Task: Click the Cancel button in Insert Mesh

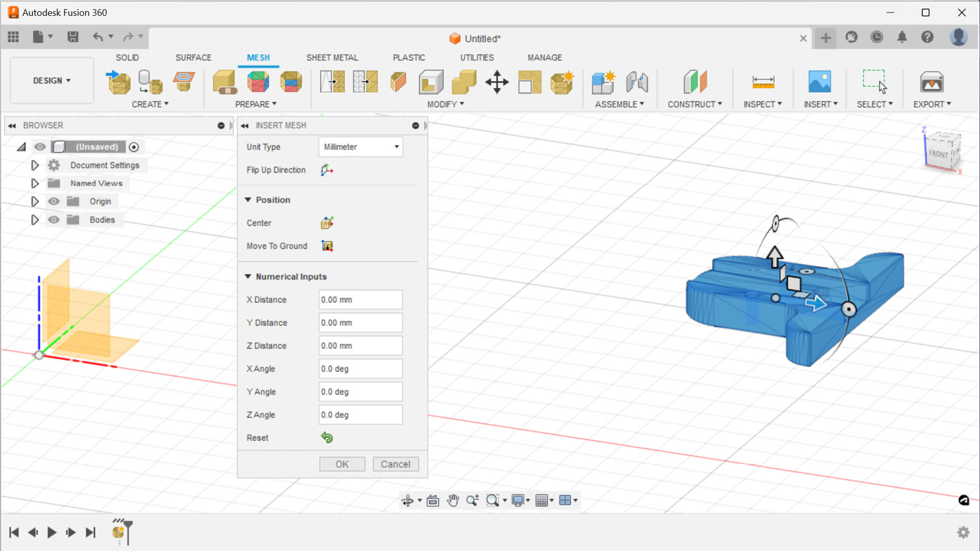Action: point(395,464)
